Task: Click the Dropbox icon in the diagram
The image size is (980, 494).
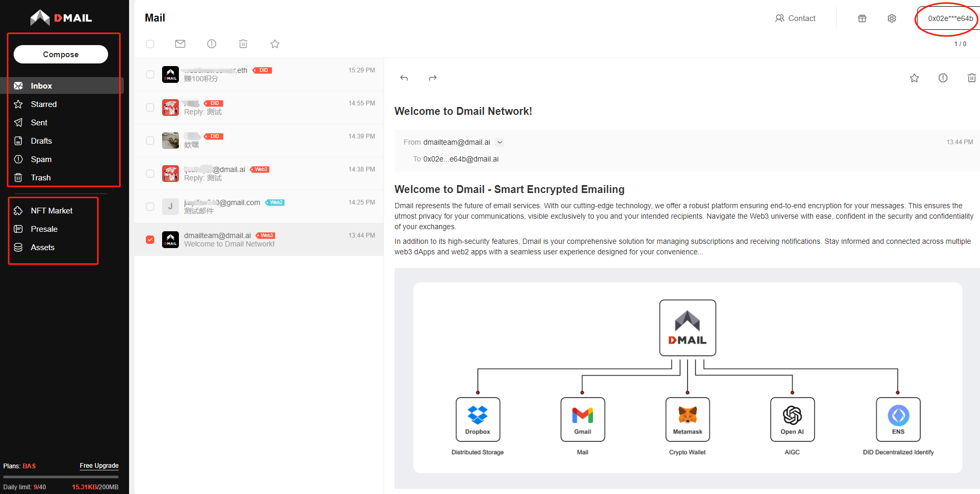Action: pyautogui.click(x=478, y=420)
